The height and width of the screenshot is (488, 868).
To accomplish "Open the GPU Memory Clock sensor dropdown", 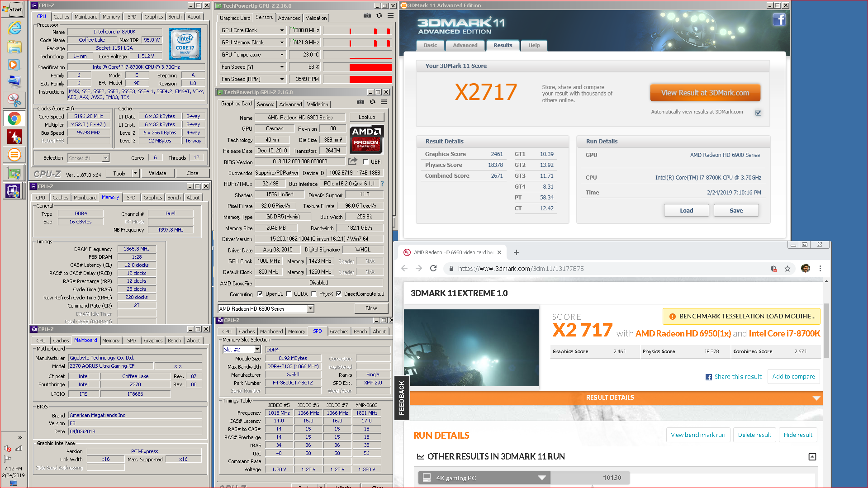I will coord(282,43).
